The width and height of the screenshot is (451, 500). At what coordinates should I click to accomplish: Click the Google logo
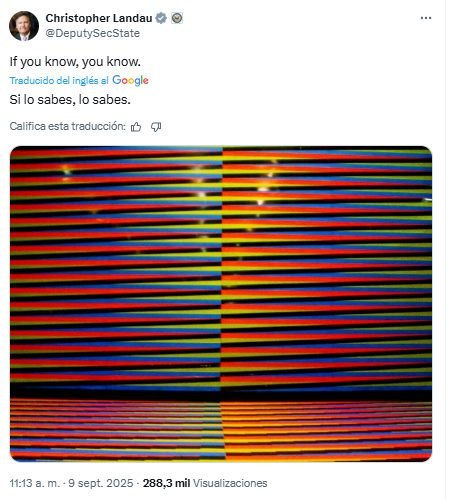tap(130, 80)
